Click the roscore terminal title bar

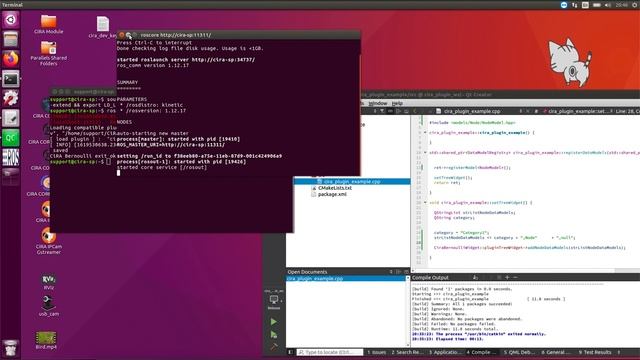pos(239,35)
